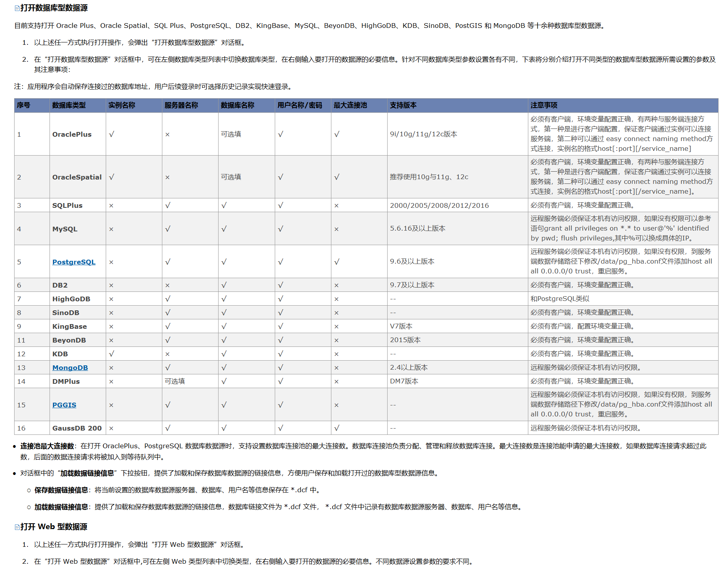
Task: Open the PGGIS link in the table
Action: (x=64, y=405)
